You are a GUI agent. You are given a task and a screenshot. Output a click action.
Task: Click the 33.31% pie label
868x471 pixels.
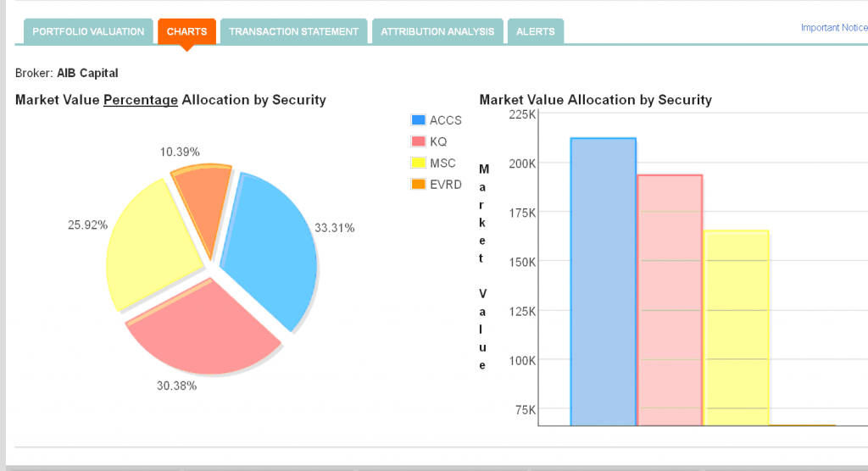[334, 228]
